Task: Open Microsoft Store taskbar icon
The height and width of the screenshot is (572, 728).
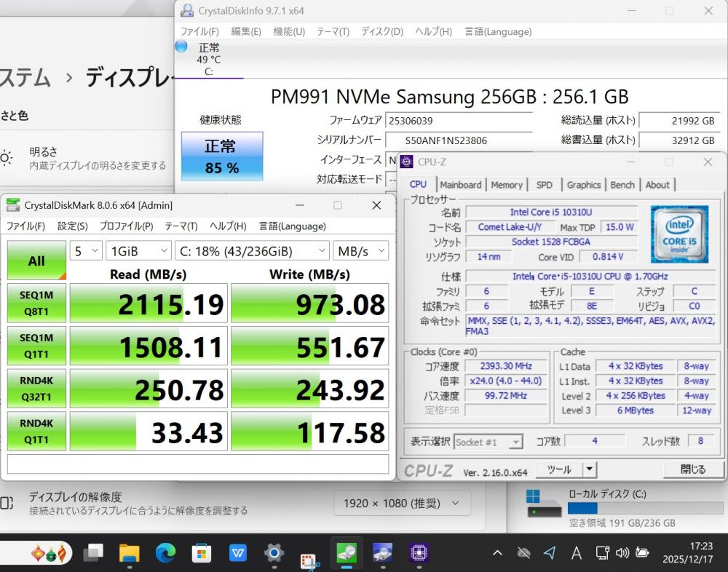Action: pos(202,554)
